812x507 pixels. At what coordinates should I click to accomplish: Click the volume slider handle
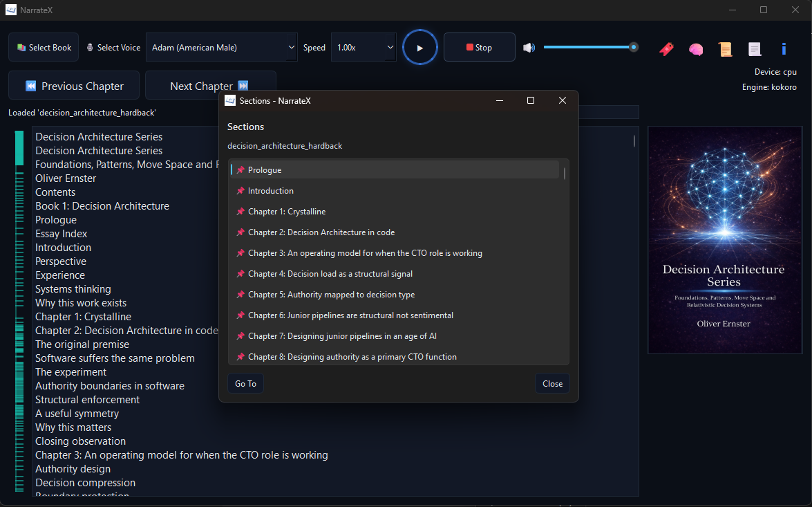pos(633,47)
